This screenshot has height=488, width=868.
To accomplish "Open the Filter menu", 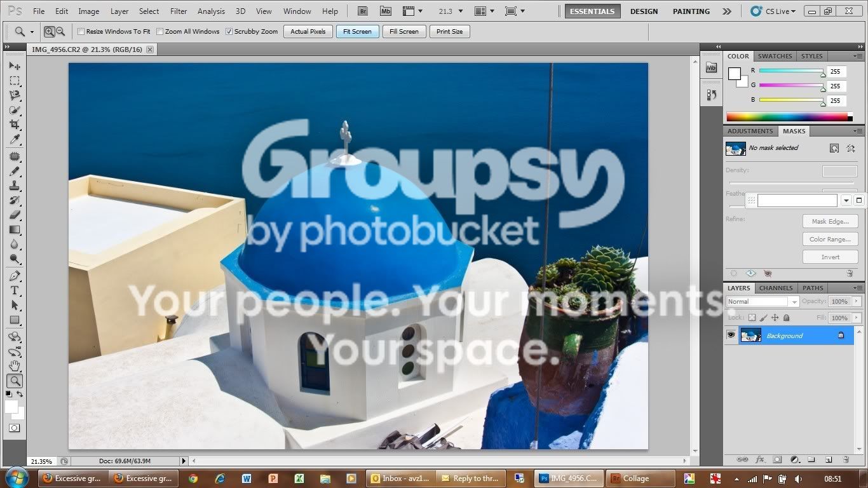I will pyautogui.click(x=179, y=11).
